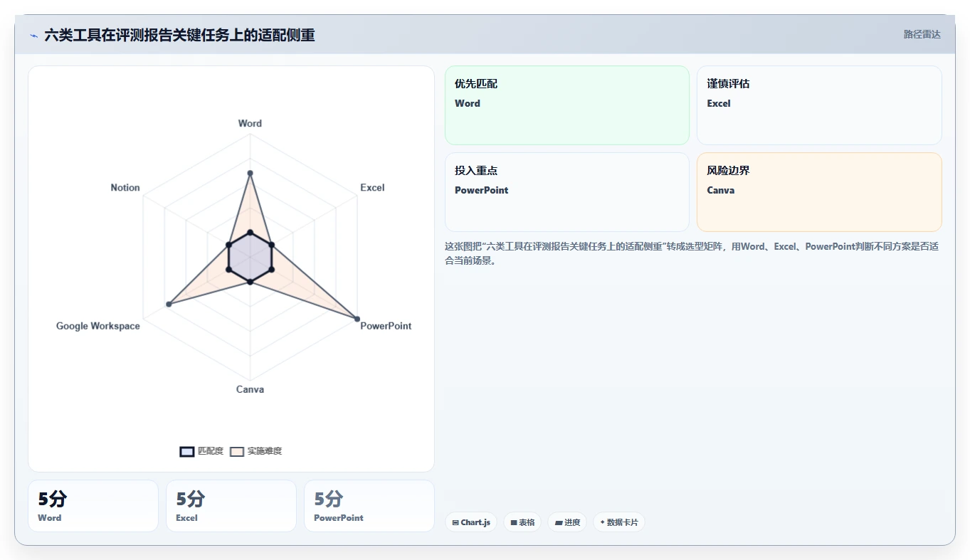970x560 pixels.
Task: Select the 5分 Word score card
Action: 93,506
